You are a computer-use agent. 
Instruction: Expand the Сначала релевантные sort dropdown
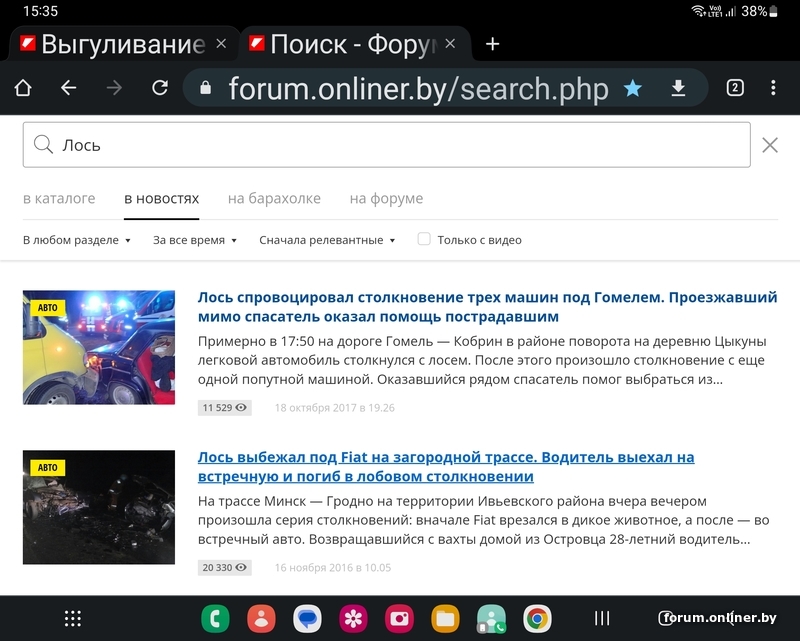(328, 240)
